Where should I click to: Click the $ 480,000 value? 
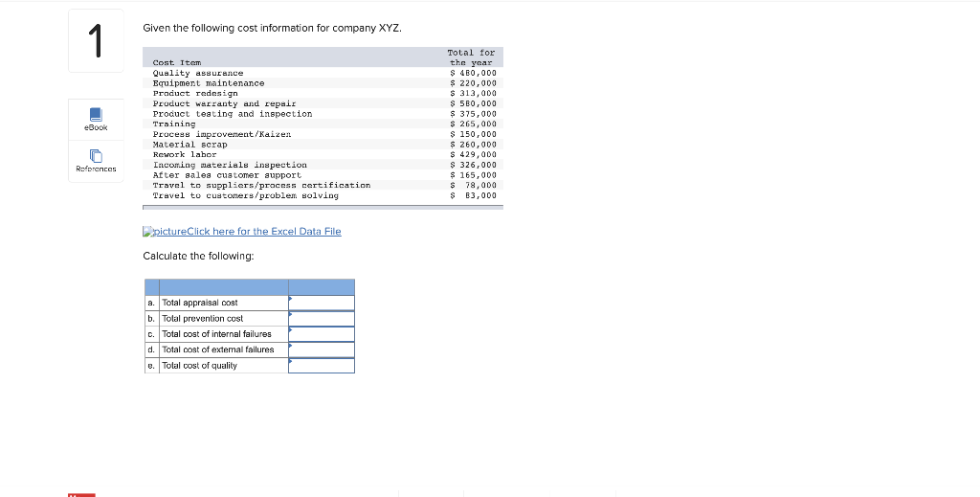coord(473,73)
